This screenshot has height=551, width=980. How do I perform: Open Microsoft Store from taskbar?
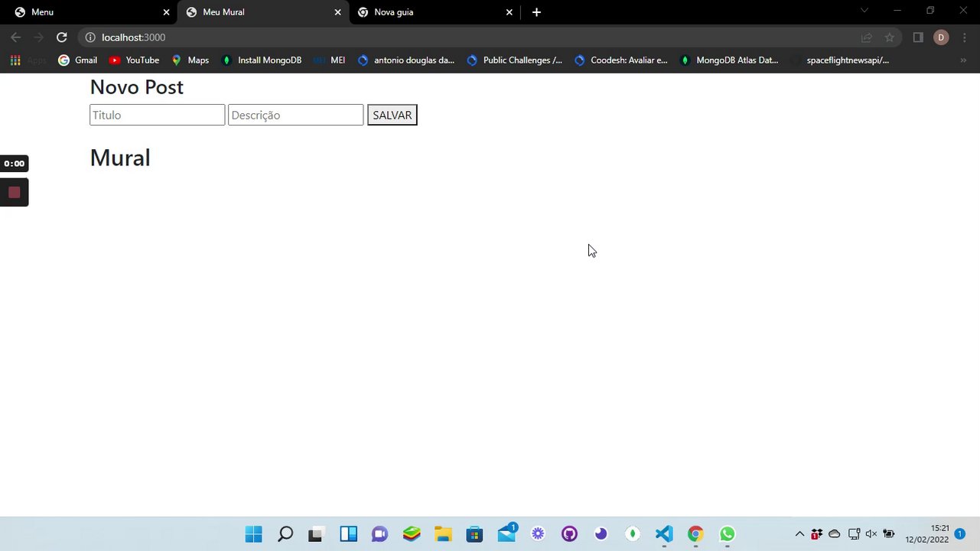tap(474, 534)
